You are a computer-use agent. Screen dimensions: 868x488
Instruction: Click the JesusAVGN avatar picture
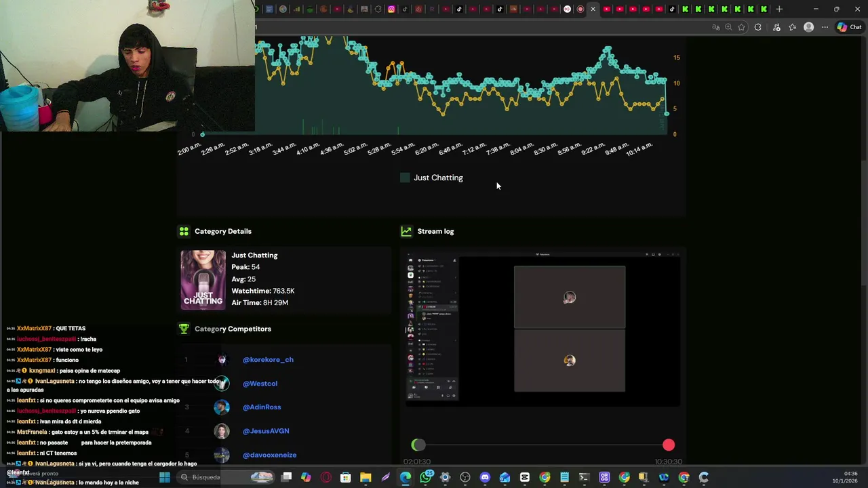(222, 431)
